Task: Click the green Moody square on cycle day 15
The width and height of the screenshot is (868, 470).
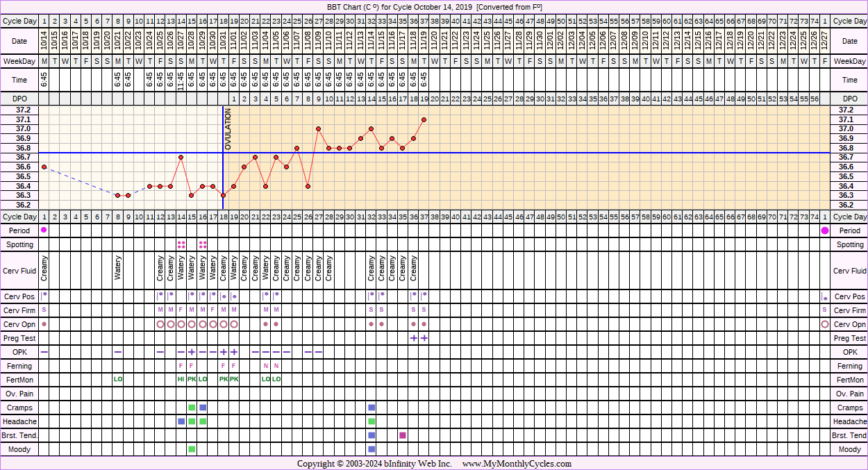Action: click(x=192, y=449)
